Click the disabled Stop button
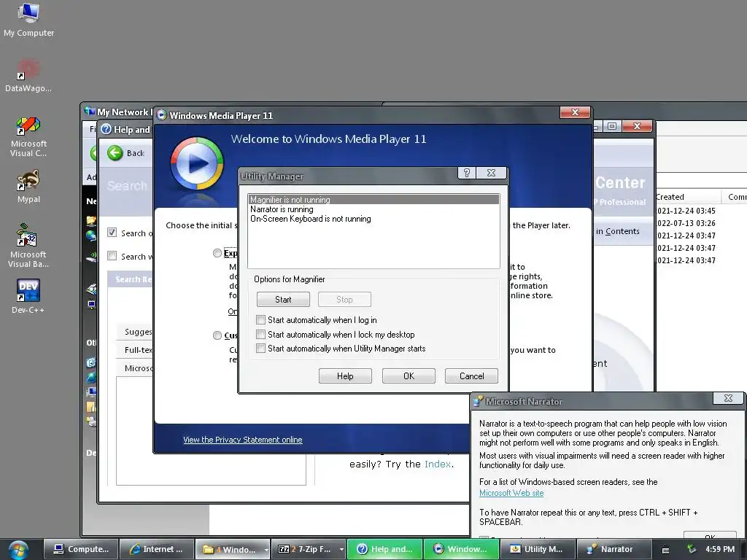The image size is (747, 560). click(344, 300)
